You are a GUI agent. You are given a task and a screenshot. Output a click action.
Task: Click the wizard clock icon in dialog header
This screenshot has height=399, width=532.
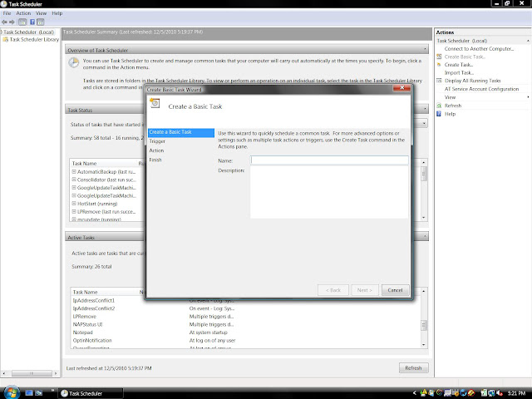pyautogui.click(x=155, y=103)
